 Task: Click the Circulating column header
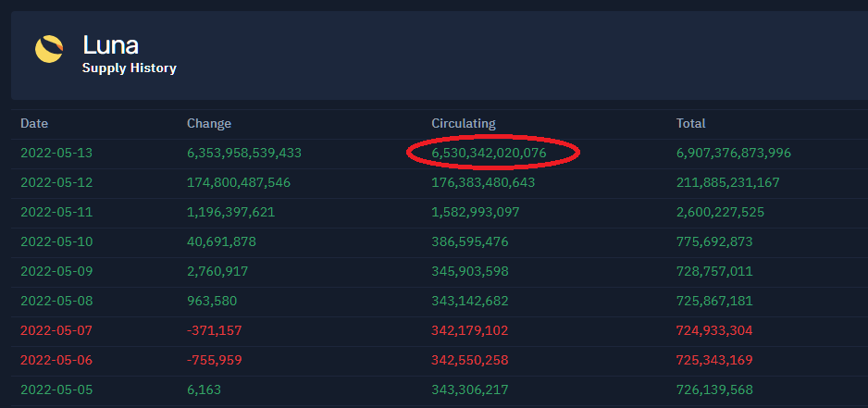[464, 123]
